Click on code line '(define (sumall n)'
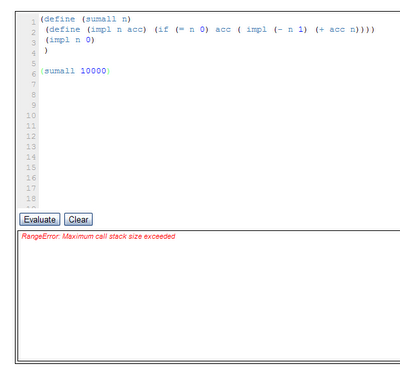The image size is (400, 375). [x=86, y=19]
